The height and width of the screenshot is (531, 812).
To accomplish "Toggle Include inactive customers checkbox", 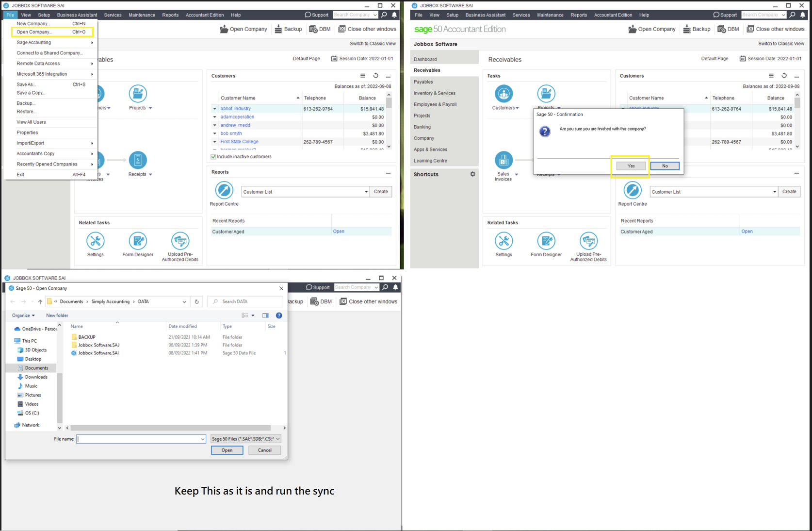I will point(213,157).
